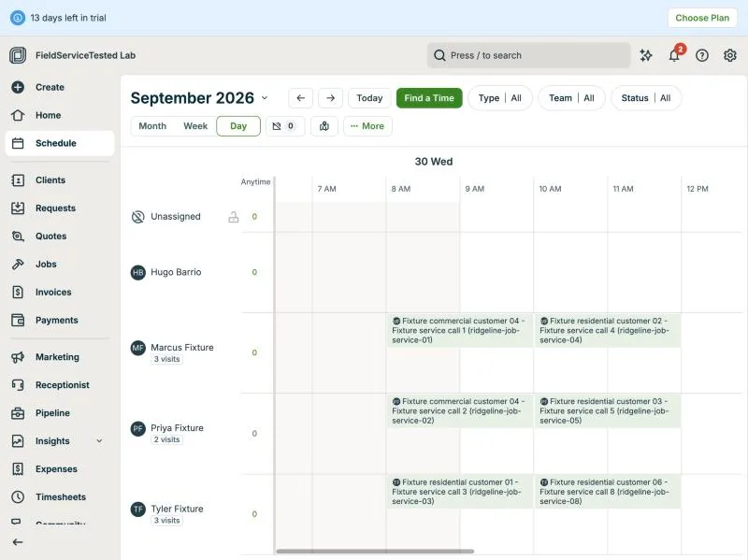Select the Day view tab
The height and width of the screenshot is (560, 748).
pyautogui.click(x=238, y=126)
